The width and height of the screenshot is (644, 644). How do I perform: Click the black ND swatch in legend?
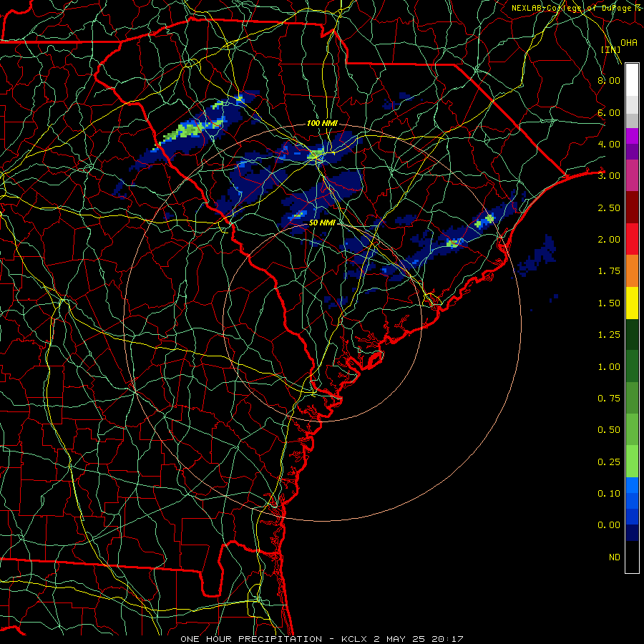tap(632, 557)
